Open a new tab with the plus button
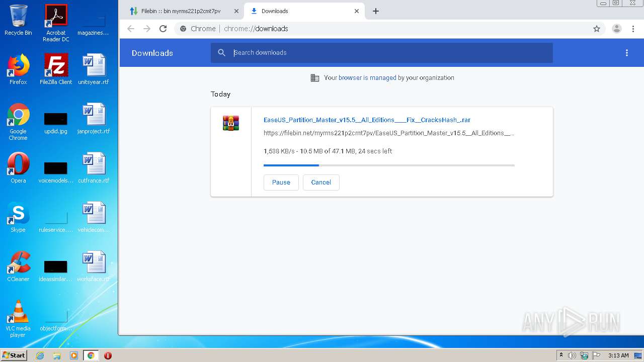This screenshot has width=644, height=362. [375, 11]
